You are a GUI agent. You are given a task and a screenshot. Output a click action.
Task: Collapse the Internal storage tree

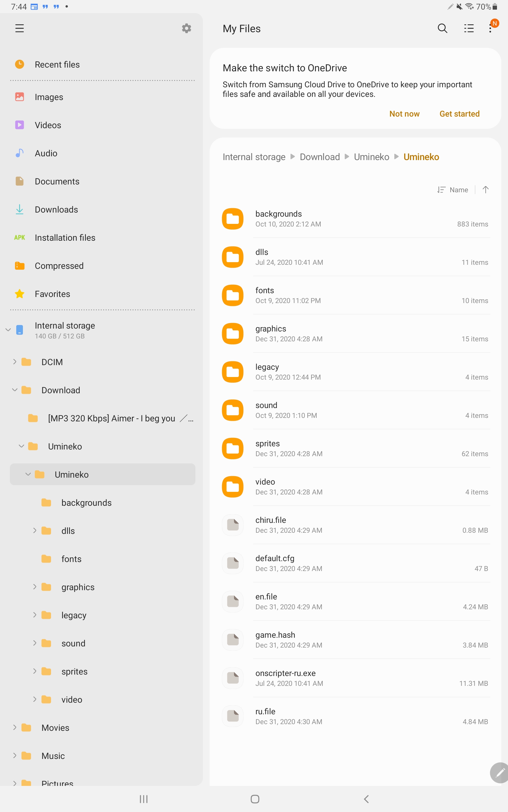pyautogui.click(x=8, y=330)
